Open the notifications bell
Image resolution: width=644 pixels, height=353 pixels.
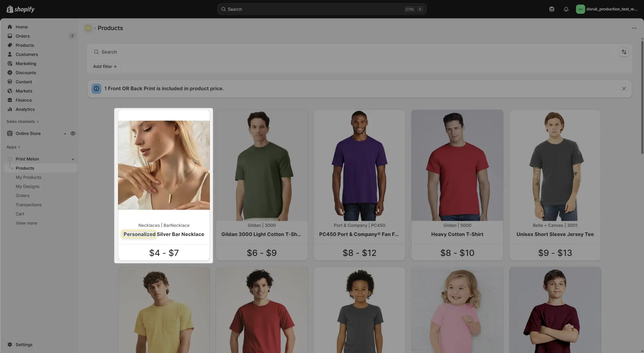point(566,9)
